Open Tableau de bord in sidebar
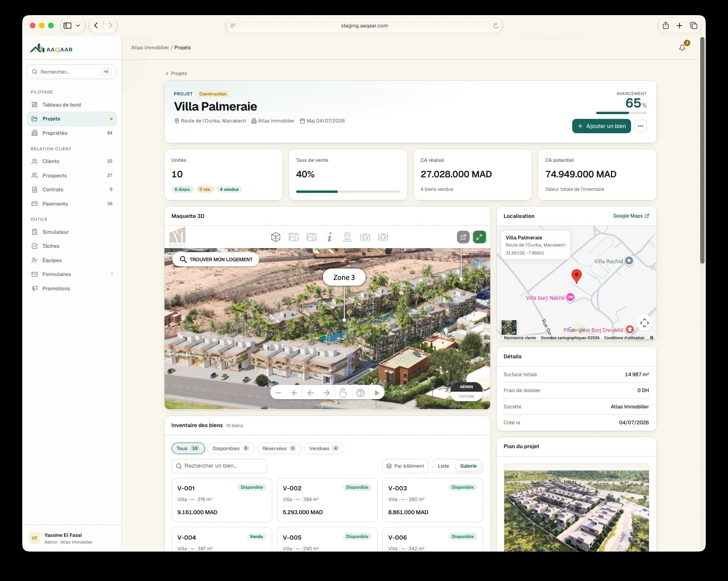Screen dimensions: 728x581 pos(72,105)
